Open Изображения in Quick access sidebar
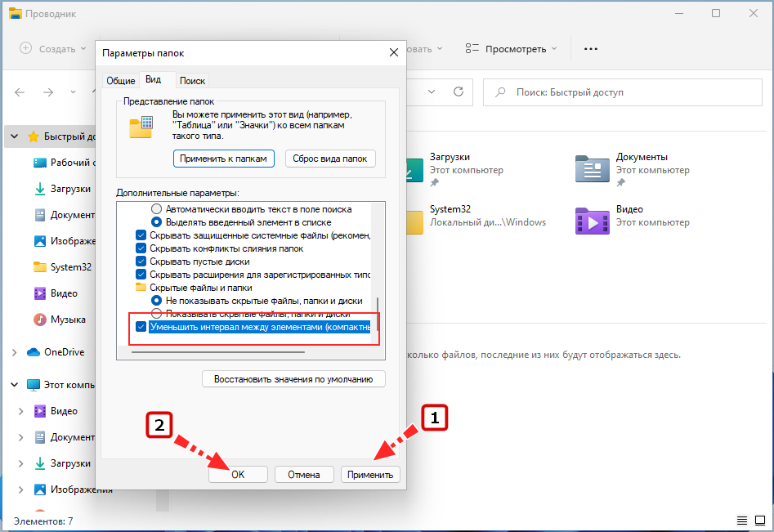Screen dimensions: 774x532 (65, 241)
